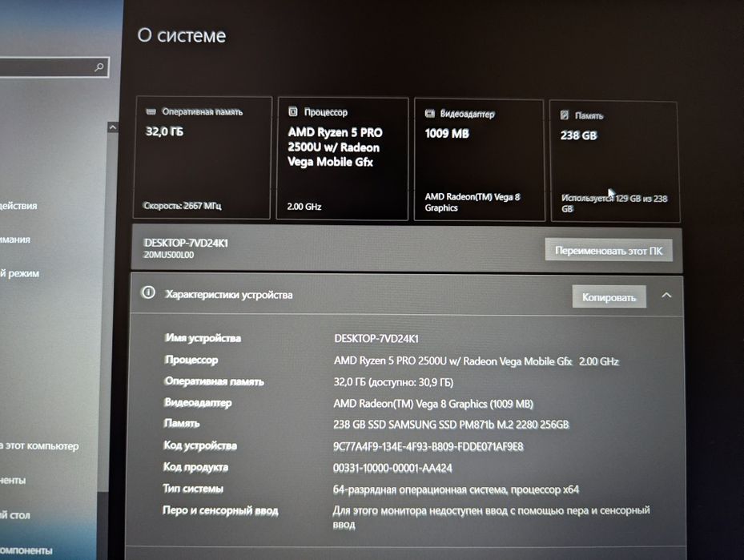This screenshot has width=744, height=560.
Task: Click the О системе page heading
Action: click(182, 35)
